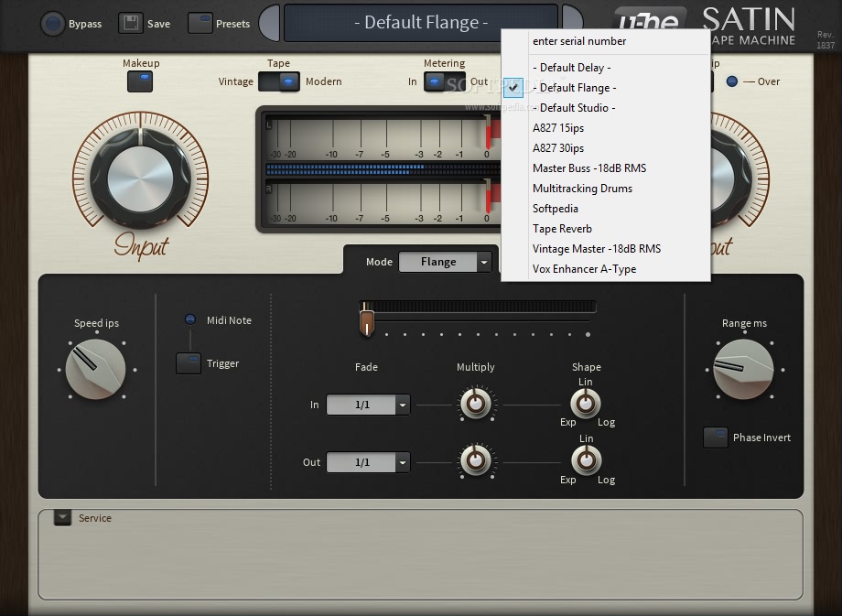This screenshot has height=616, width=842.
Task: Click the Out row Multiply knob
Action: 475,460
